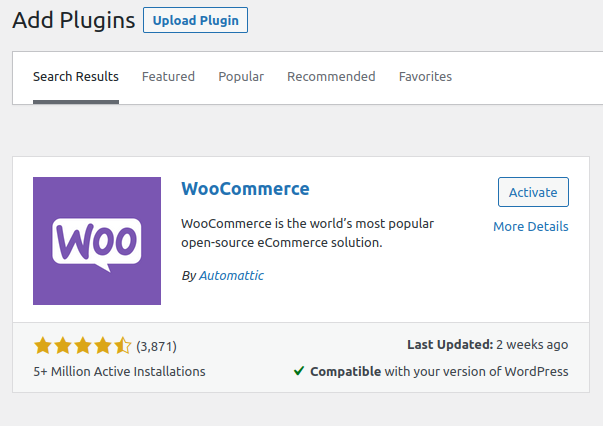603x426 pixels.
Task: Click the half-filled fifth rating star
Action: pos(123,345)
